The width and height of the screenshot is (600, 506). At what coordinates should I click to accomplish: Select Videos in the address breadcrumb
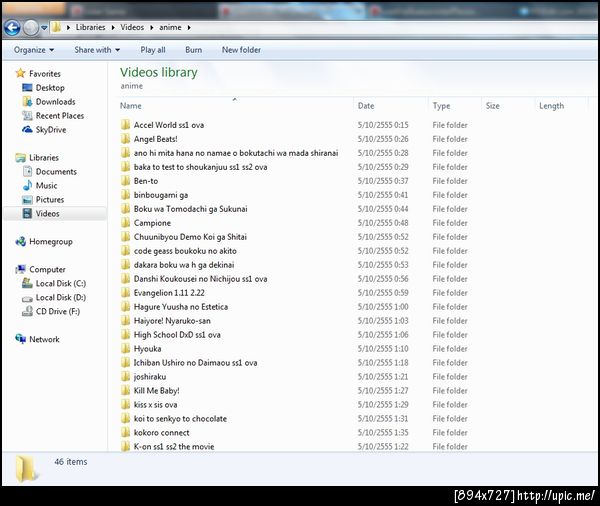pos(132,27)
